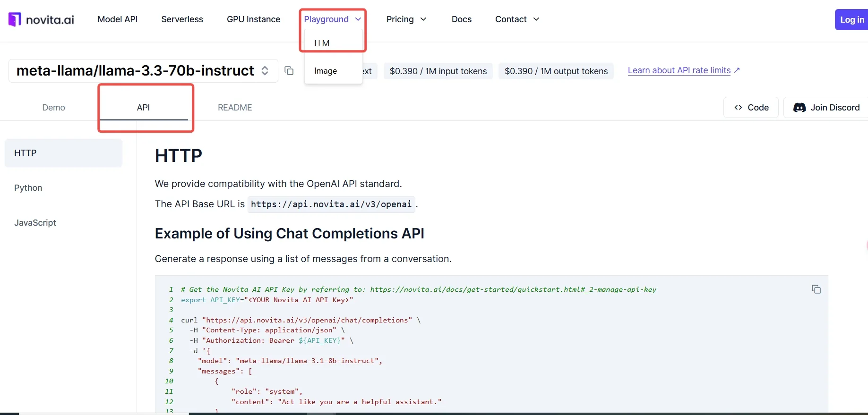
Task: Click the $0.390 / 1M output tokens badge
Action: point(556,71)
